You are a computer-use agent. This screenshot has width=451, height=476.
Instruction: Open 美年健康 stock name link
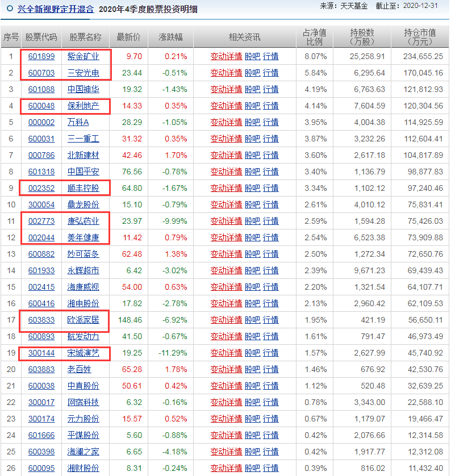click(83, 237)
